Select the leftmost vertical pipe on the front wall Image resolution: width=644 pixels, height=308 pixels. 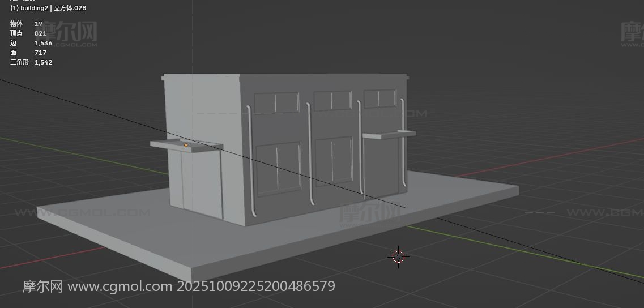pos(250,159)
